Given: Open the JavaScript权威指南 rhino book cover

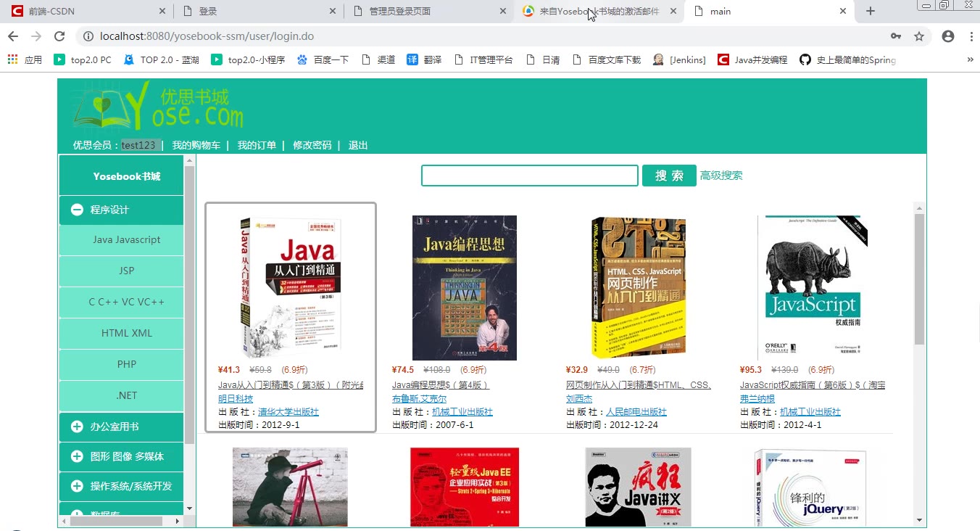Looking at the screenshot, I should click(x=812, y=288).
